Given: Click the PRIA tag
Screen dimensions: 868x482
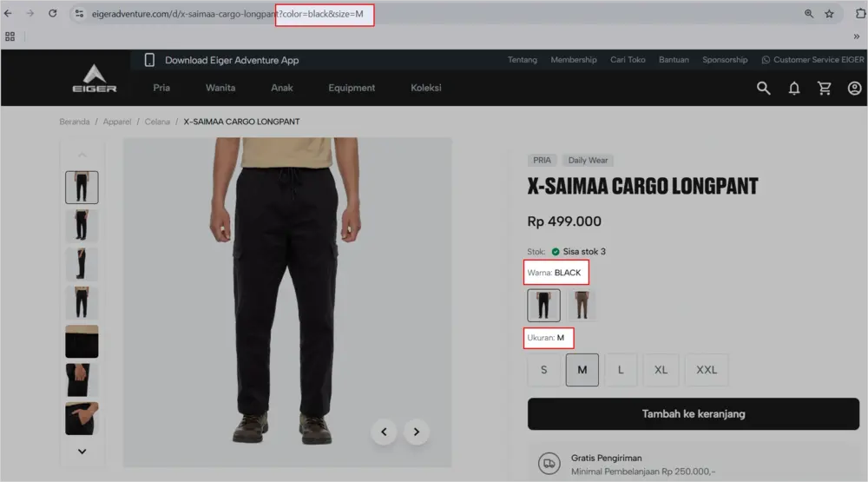Looking at the screenshot, I should [542, 160].
